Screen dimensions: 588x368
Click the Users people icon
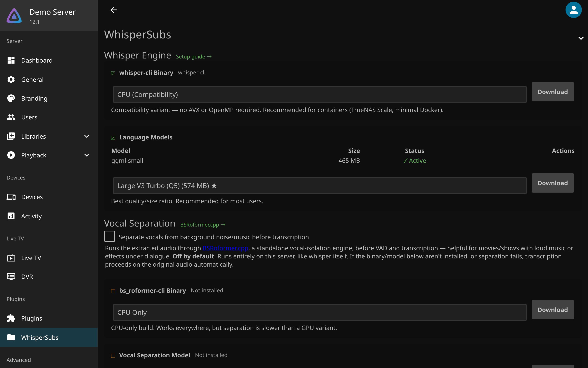[11, 117]
